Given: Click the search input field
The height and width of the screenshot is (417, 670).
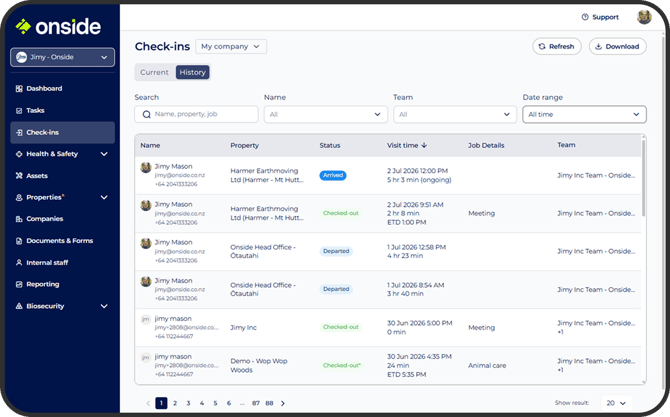Looking at the screenshot, I should click(x=196, y=115).
